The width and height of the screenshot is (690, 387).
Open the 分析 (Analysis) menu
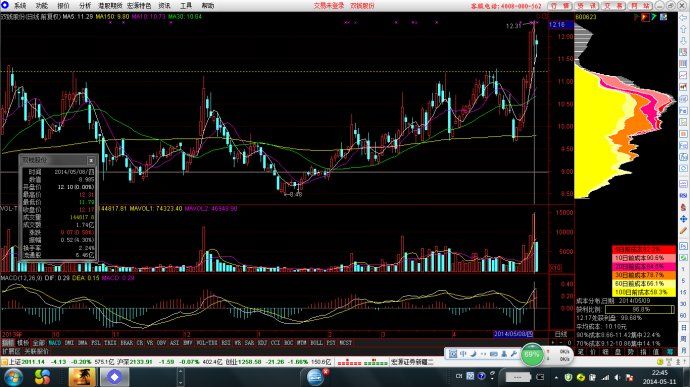pyautogui.click(x=85, y=6)
